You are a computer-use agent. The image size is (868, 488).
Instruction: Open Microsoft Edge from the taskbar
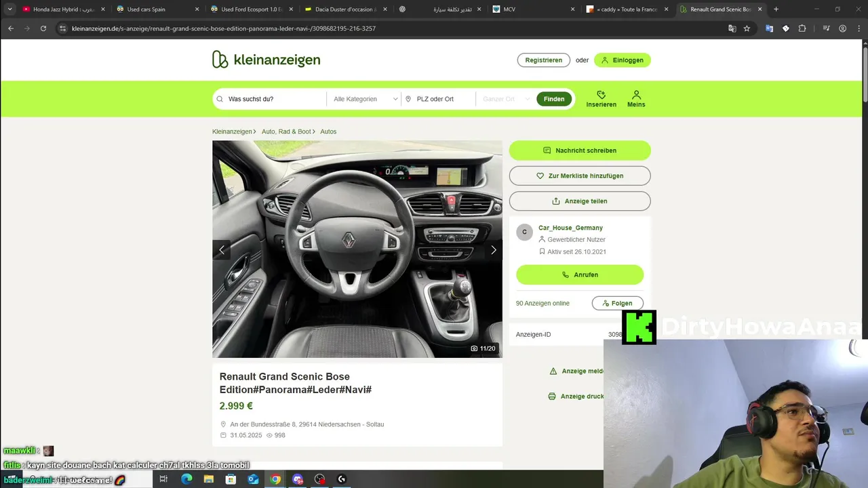coord(186,479)
